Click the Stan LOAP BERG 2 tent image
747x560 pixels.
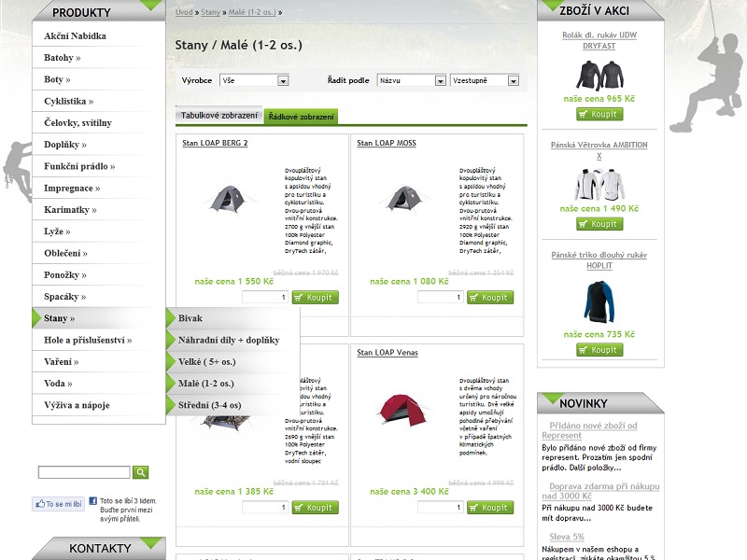[x=226, y=197]
